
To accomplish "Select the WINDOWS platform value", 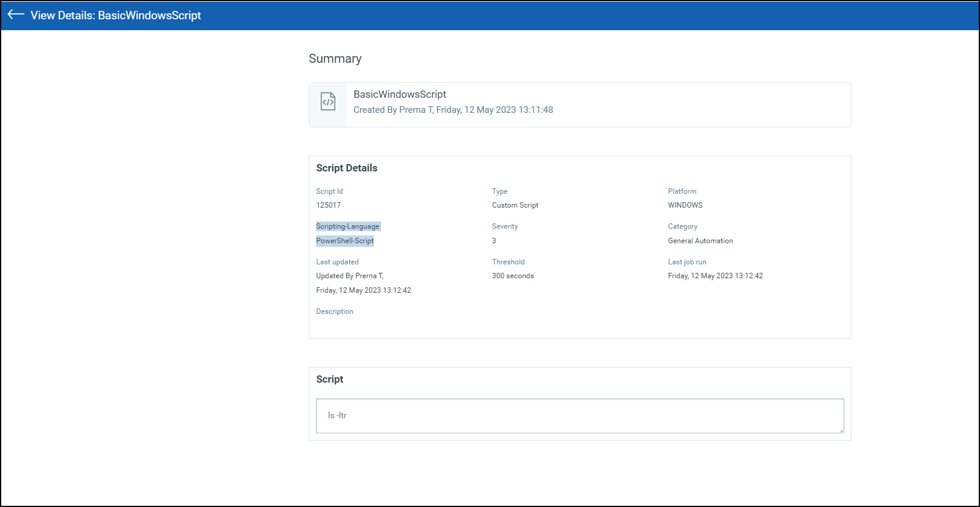I will click(x=685, y=205).
